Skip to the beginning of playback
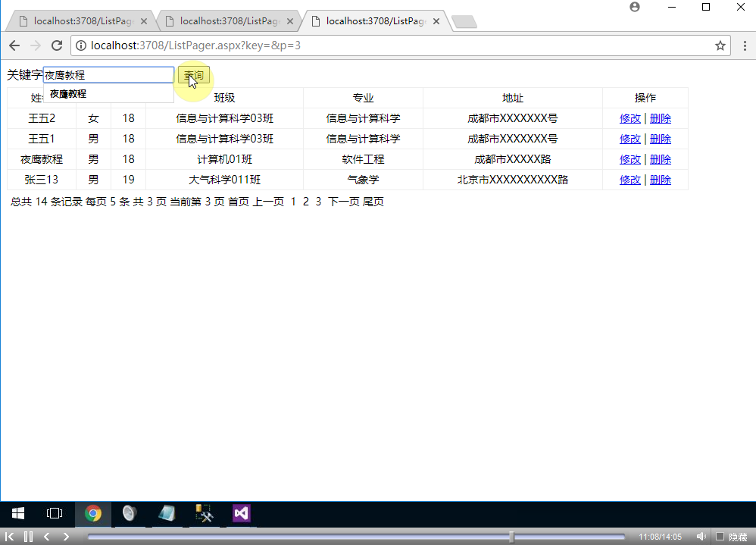Viewport: 756px width, 545px height. [x=10, y=536]
